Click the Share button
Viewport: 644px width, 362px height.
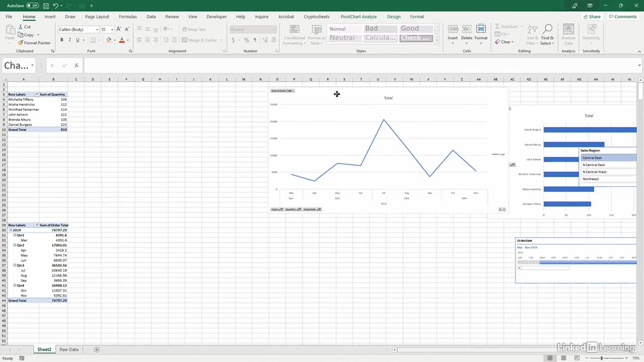pos(592,17)
